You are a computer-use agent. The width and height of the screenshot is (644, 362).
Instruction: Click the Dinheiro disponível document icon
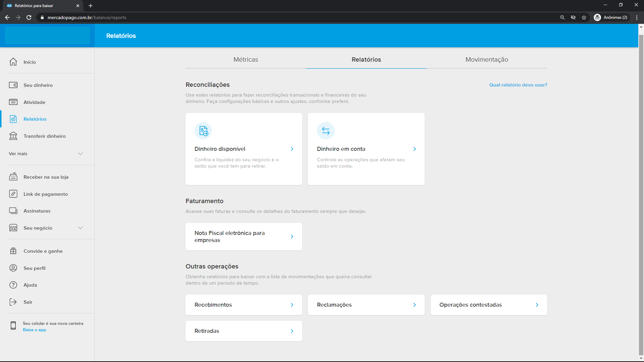pos(203,131)
